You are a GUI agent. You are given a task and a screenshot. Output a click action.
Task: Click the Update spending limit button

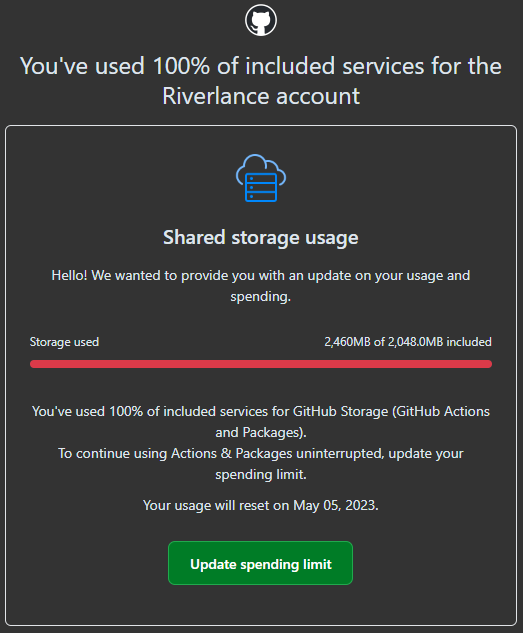[260, 563]
